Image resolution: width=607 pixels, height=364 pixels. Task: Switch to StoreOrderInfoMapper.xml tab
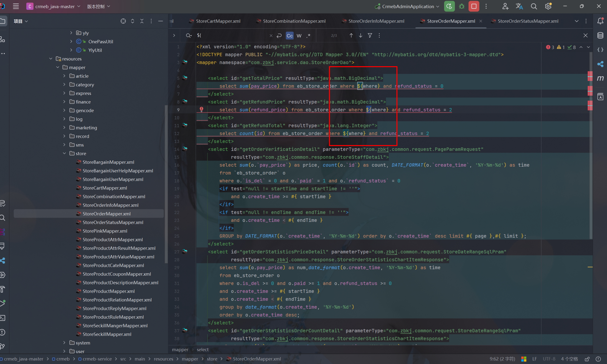pyautogui.click(x=376, y=21)
